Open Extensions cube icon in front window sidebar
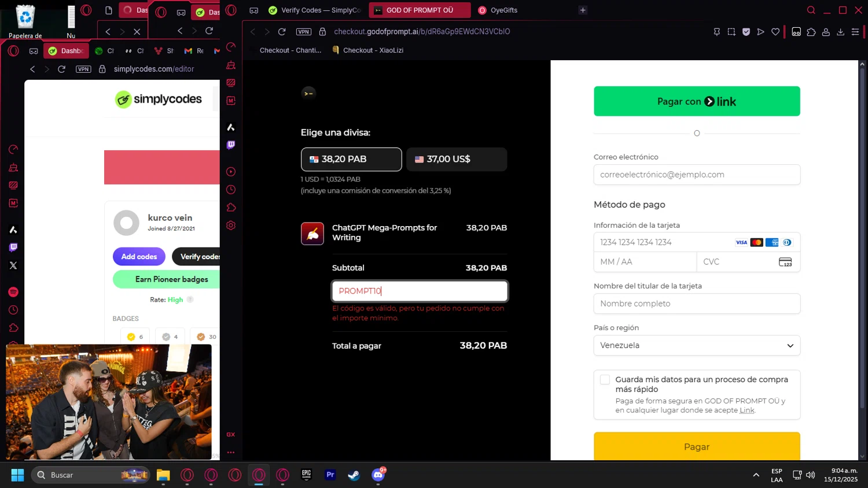Viewport: 868px width, 488px height. pyautogui.click(x=231, y=208)
